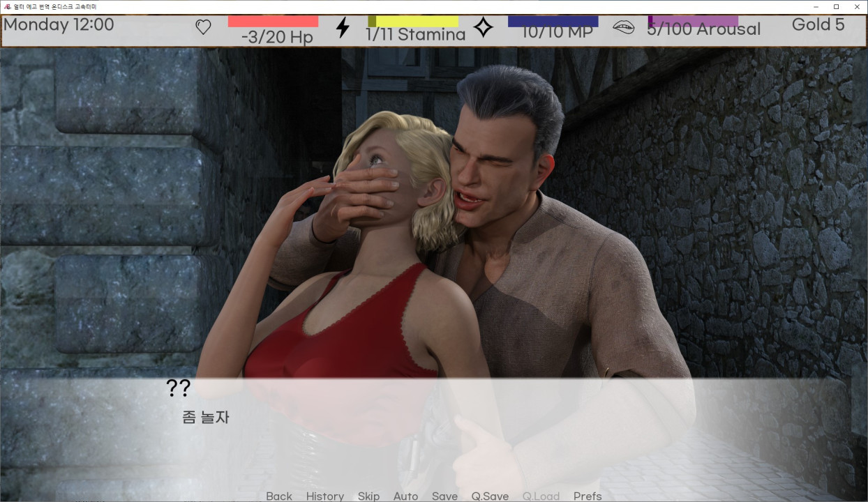Click the Gold 5 counter
Image resolution: width=868 pixels, height=502 pixels.
point(818,25)
